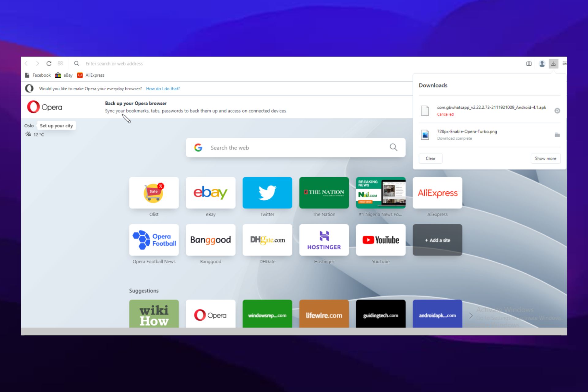Viewport: 588px width, 392px height.
Task: Show more suggestions with the right chevron
Action: [471, 315]
